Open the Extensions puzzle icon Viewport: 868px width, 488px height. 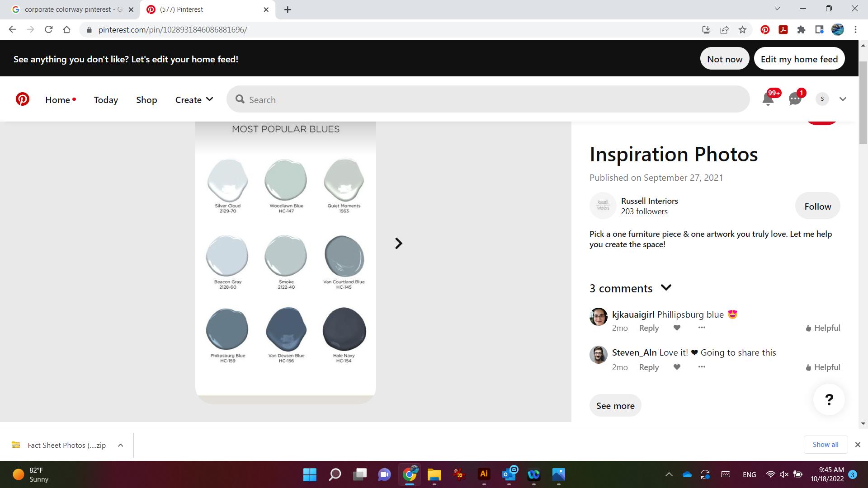click(801, 30)
